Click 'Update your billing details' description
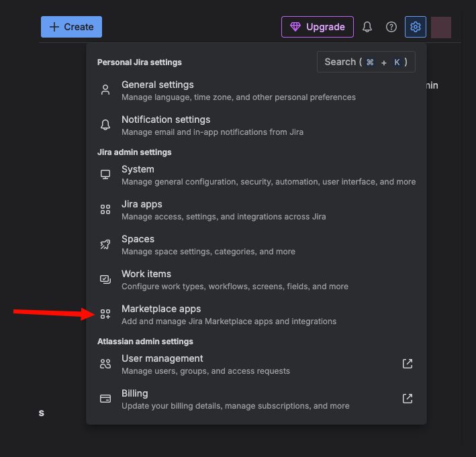Viewport: 476px width, 457px height. click(236, 406)
